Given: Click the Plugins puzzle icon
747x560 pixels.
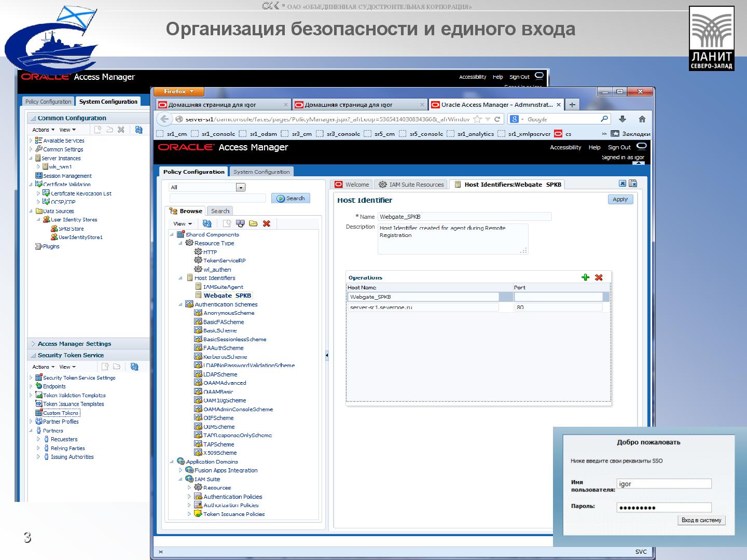Looking at the screenshot, I should pos(38,246).
